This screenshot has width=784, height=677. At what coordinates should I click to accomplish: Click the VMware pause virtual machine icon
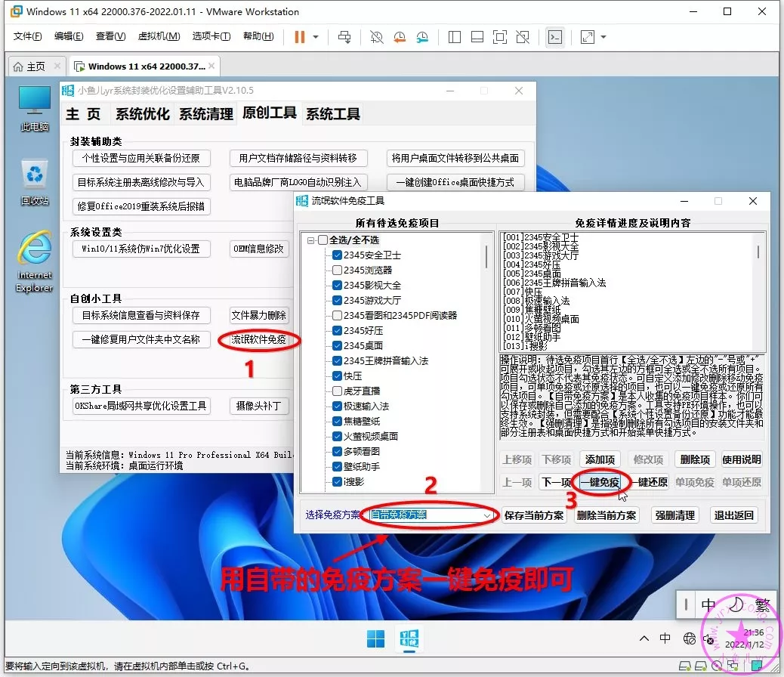pos(300,36)
